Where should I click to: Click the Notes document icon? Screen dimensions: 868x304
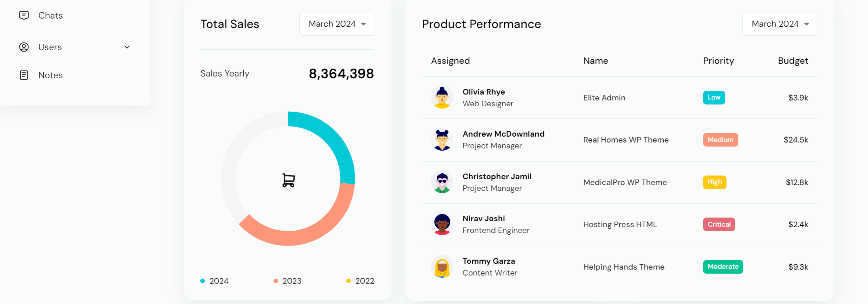point(24,75)
